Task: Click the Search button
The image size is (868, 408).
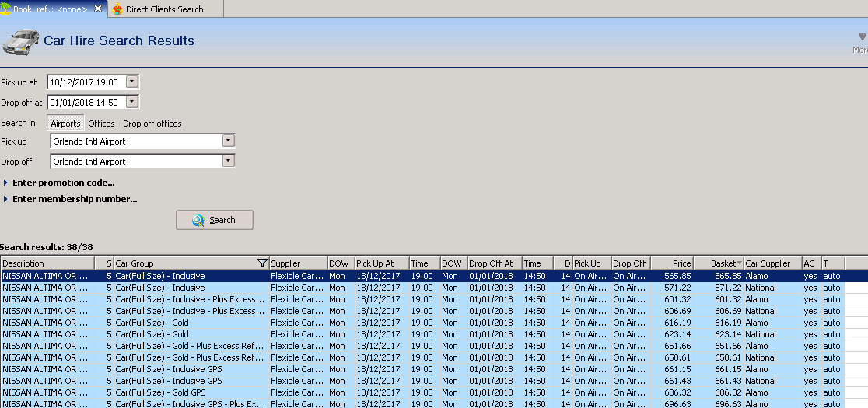Action: pos(214,220)
